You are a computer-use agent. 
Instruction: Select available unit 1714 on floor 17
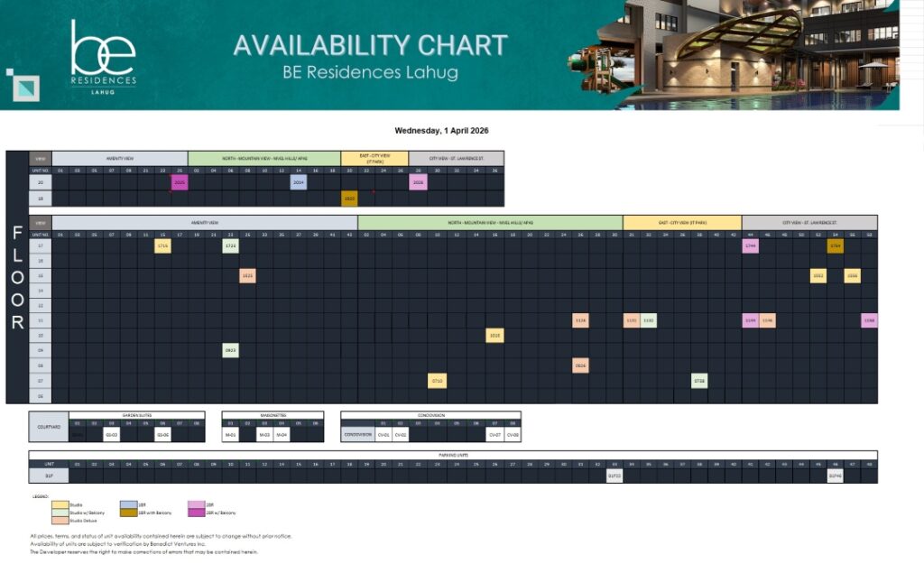(x=162, y=245)
